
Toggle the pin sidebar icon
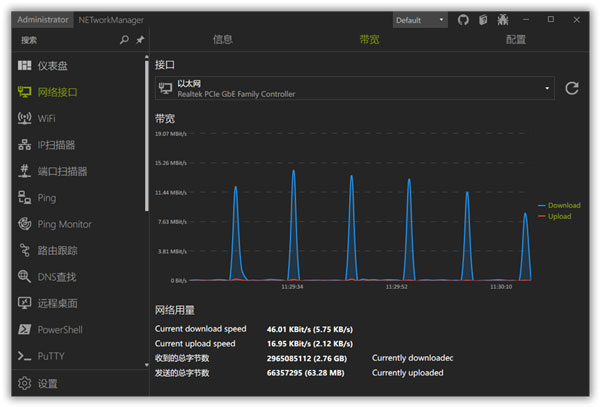point(139,40)
